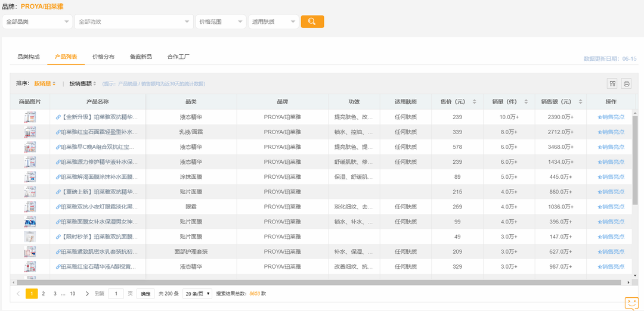Click the 3468.0万+ sales amount cell
Screen dimensions: 644x311
(x=561, y=147)
